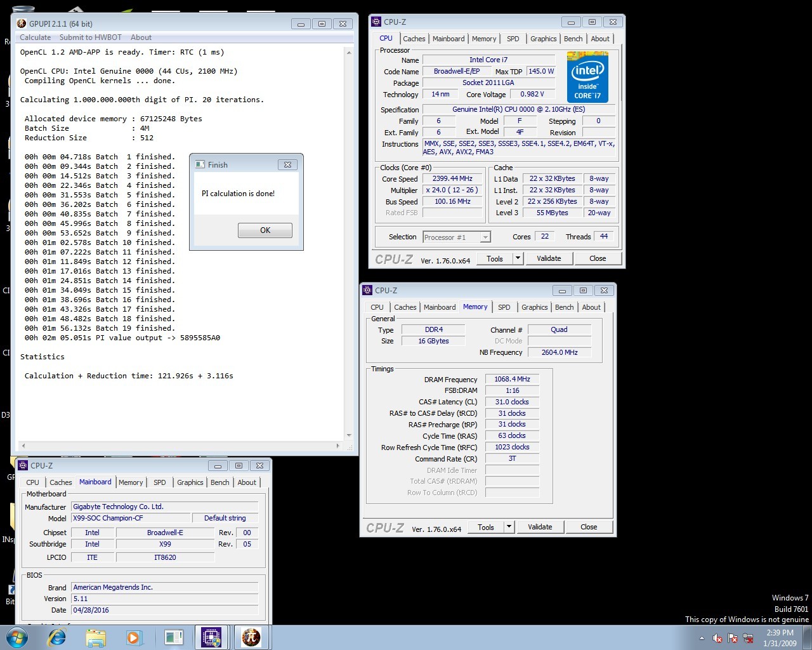
Task: Confirm the PI calculation dialog with OK
Action: coord(265,230)
